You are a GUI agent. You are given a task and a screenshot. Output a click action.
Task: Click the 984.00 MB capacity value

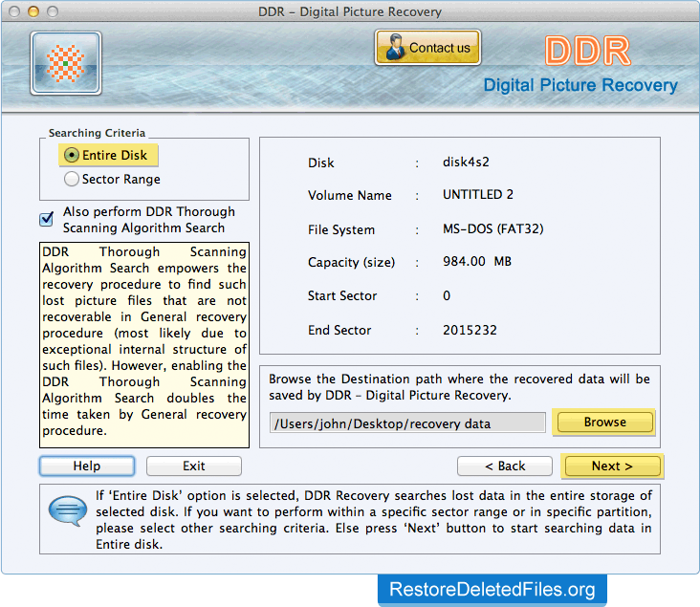477,262
